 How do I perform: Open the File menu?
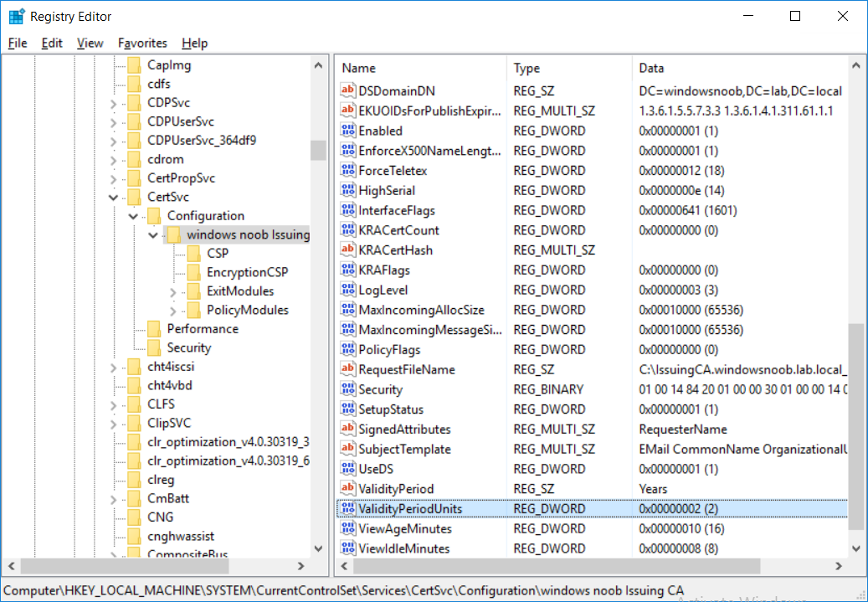[x=18, y=43]
